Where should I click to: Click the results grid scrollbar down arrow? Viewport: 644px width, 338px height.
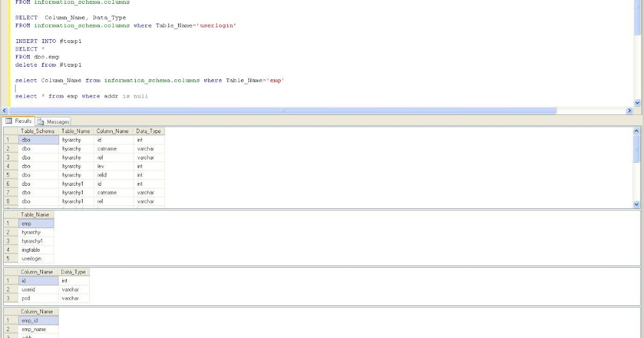tap(636, 204)
